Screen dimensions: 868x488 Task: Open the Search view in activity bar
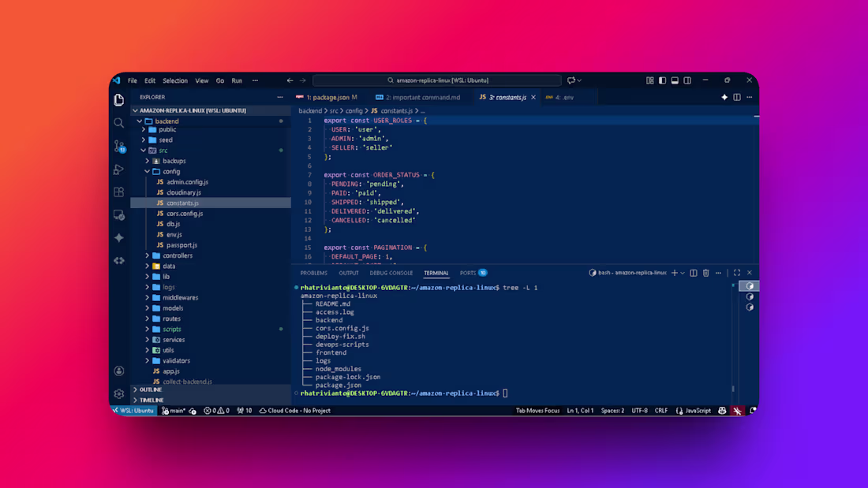tap(118, 123)
